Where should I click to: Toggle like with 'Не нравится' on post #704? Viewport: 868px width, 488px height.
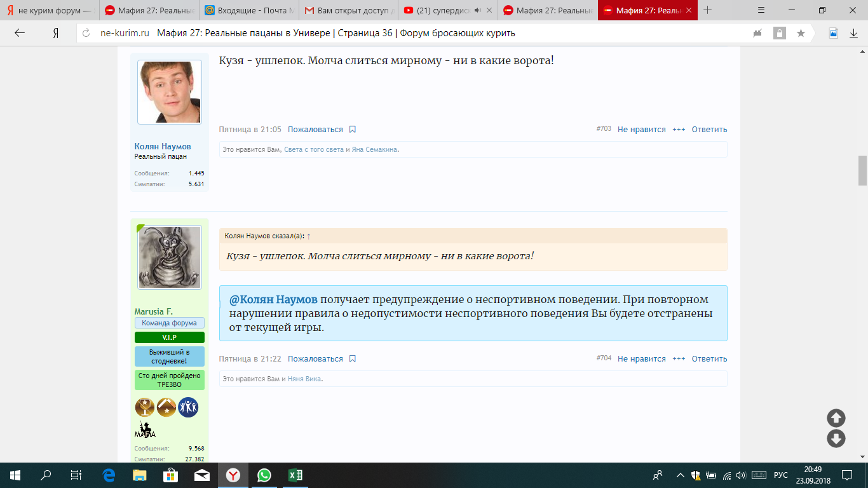(x=641, y=359)
